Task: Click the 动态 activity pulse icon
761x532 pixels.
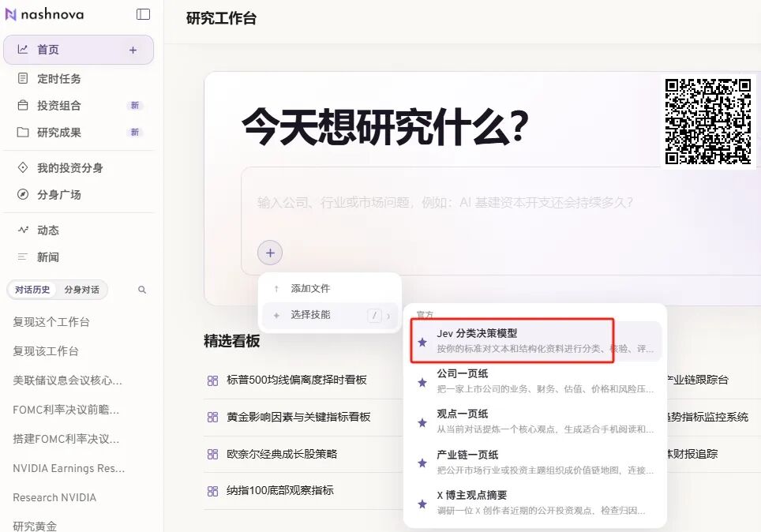Action: pos(23,230)
